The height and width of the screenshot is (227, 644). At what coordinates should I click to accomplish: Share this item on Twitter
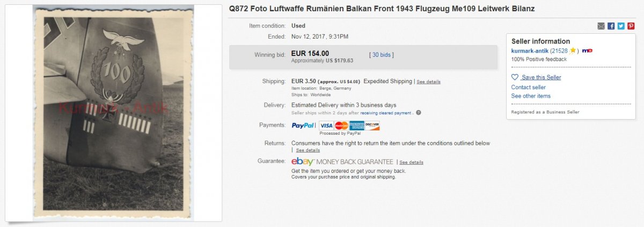[x=620, y=26]
